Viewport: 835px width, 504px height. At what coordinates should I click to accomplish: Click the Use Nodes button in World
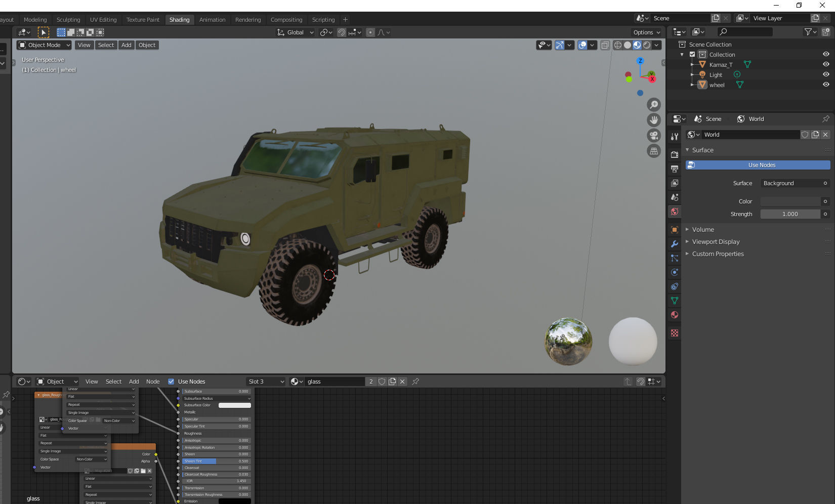point(758,165)
